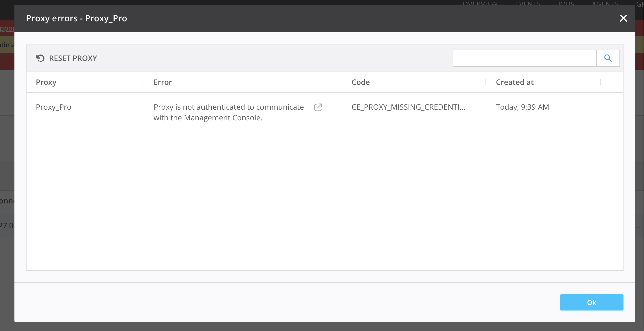This screenshot has width=644, height=331.
Task: Select the Proxy_Pro row name cell
Action: (x=54, y=107)
